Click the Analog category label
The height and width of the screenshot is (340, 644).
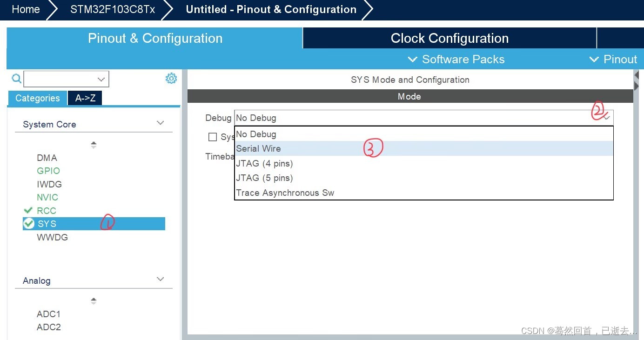tap(37, 280)
